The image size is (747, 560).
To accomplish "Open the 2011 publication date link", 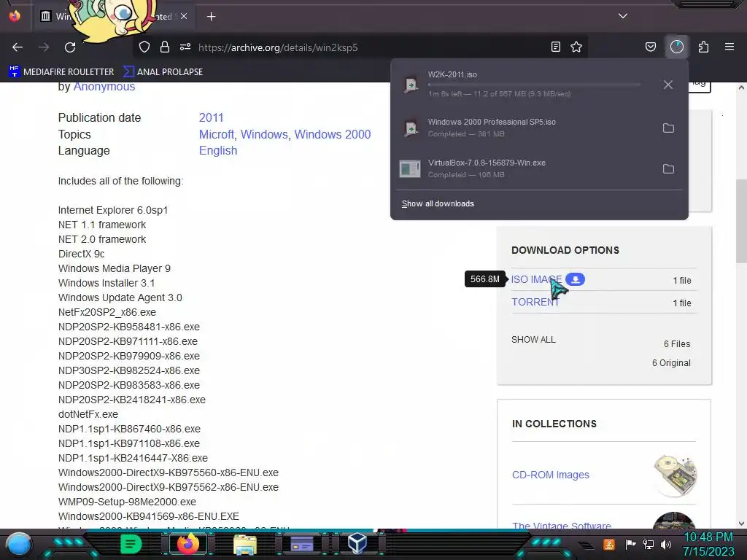I will 211,117.
